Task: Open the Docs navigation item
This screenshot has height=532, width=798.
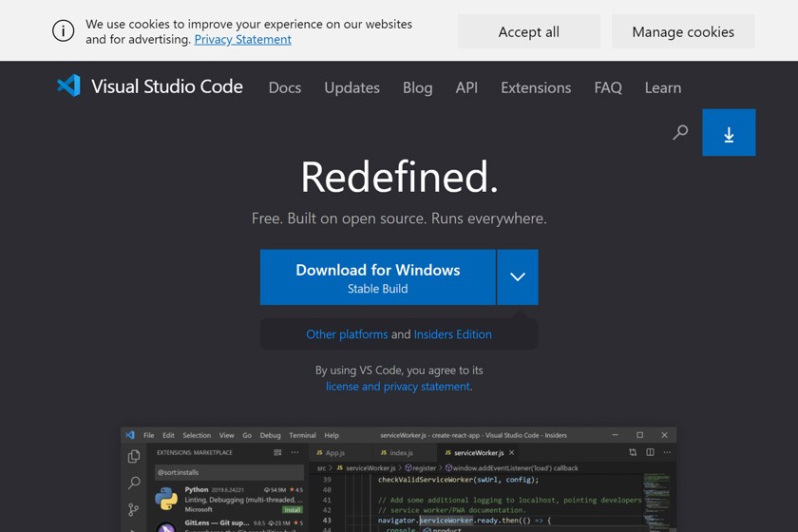Action: [285, 87]
